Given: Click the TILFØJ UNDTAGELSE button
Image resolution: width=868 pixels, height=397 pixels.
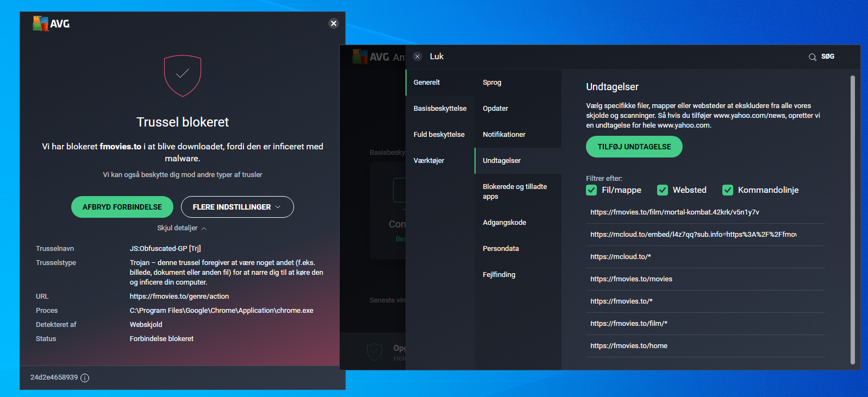Looking at the screenshot, I should [x=634, y=147].
